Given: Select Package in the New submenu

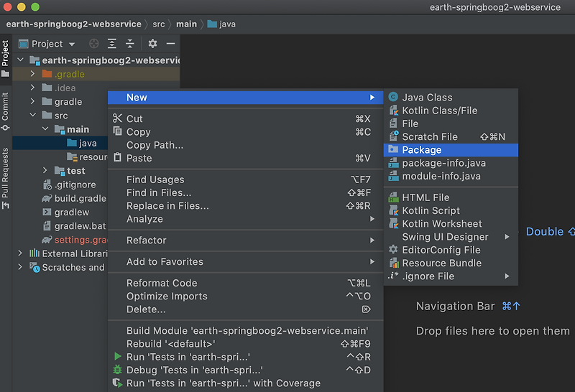Looking at the screenshot, I should pos(422,150).
